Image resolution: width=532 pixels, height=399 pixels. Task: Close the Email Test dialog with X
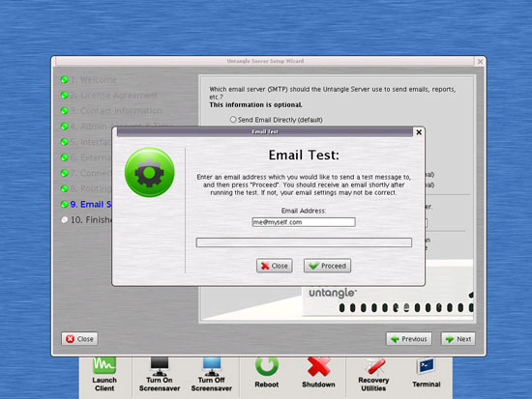(419, 132)
